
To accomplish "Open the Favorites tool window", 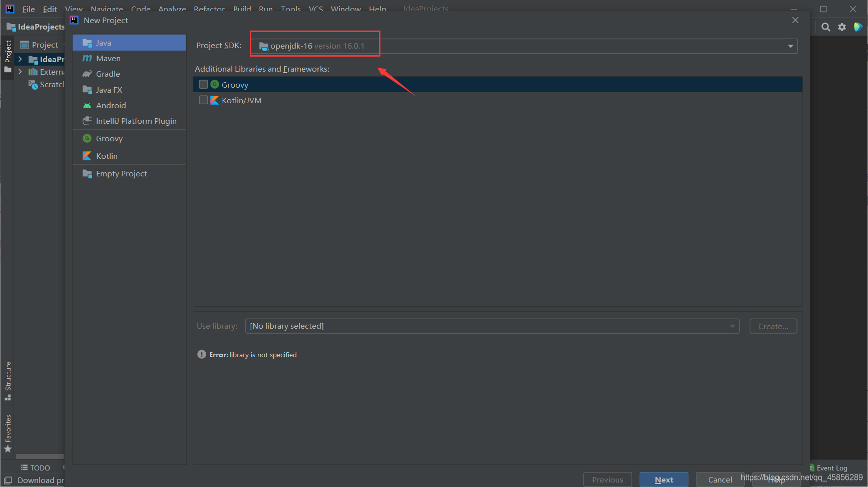I will point(8,433).
